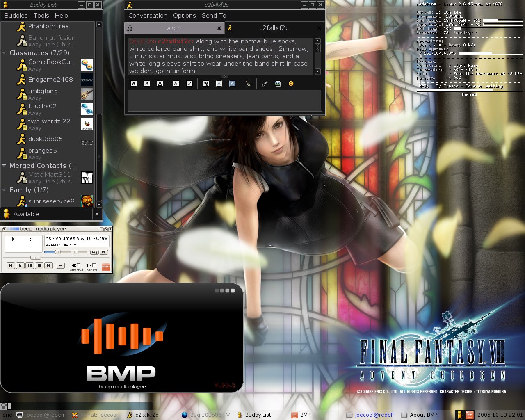The width and height of the screenshot is (525, 420).
Task: Choose background color icon
Action: [x=232, y=84]
